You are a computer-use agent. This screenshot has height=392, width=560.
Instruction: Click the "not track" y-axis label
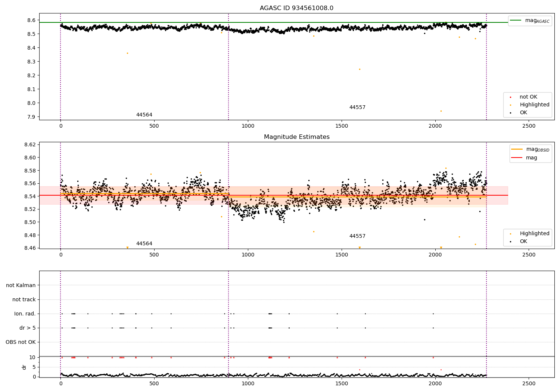point(24,299)
